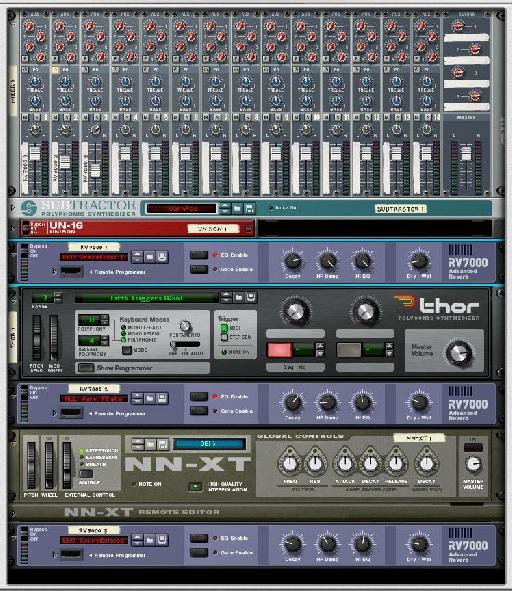Enable the MIDI trigger on Thor
This screenshot has width=512, height=591.
click(x=224, y=328)
